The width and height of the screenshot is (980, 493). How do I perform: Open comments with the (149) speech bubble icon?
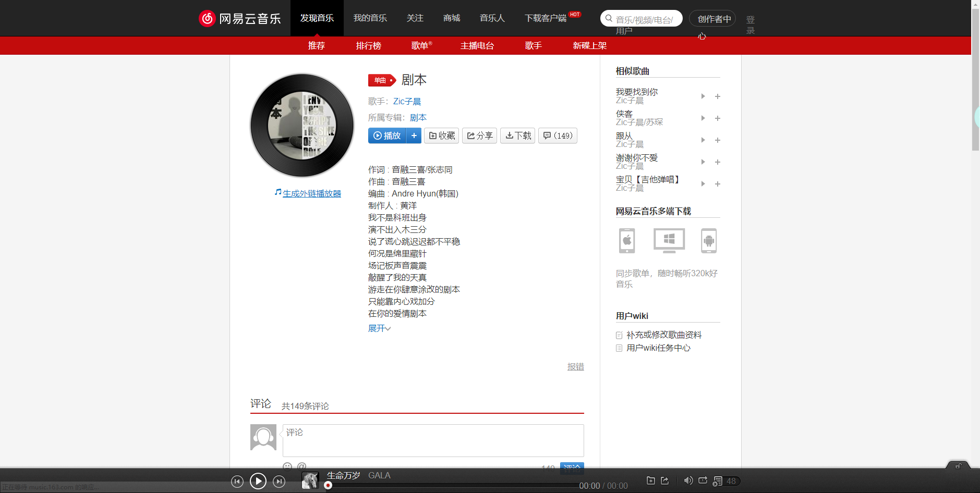(557, 135)
